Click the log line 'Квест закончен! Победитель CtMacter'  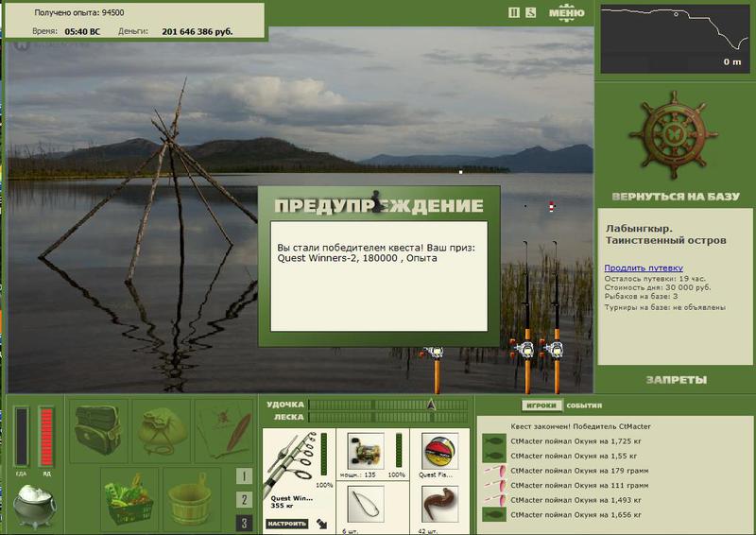pyautogui.click(x=580, y=426)
